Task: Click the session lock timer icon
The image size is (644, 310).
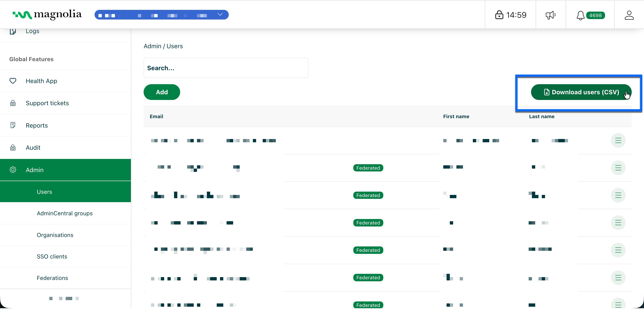Action: click(499, 15)
